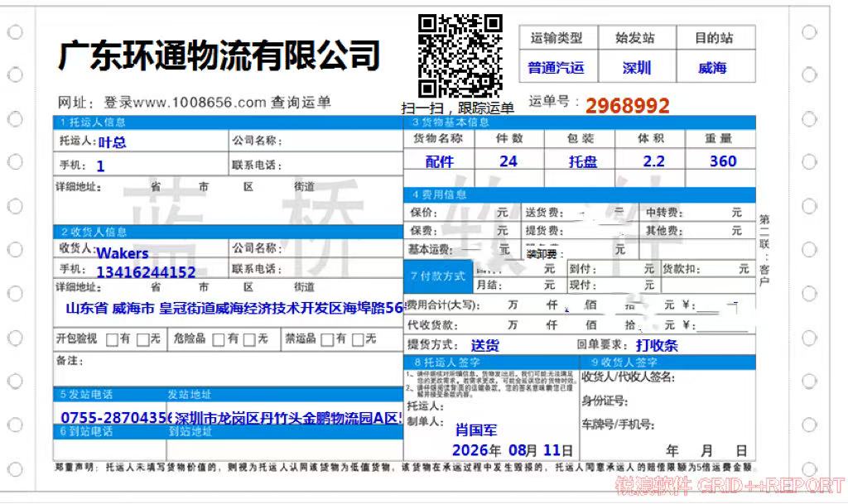Click the 月结 amount field
This screenshot has width=848, height=504.
[x=519, y=286]
